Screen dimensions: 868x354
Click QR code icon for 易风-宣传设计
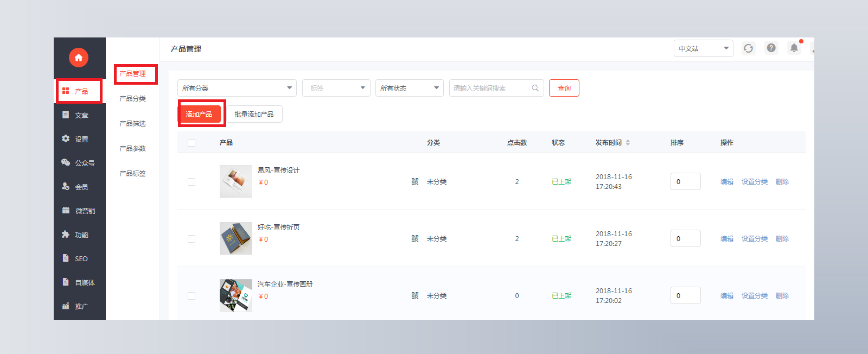(x=415, y=181)
